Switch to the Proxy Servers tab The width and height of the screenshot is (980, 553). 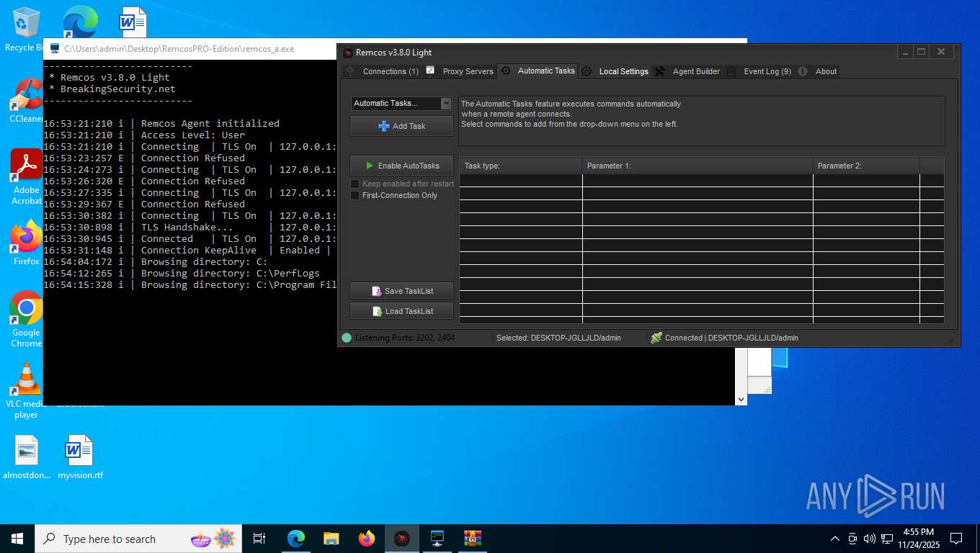point(468,71)
